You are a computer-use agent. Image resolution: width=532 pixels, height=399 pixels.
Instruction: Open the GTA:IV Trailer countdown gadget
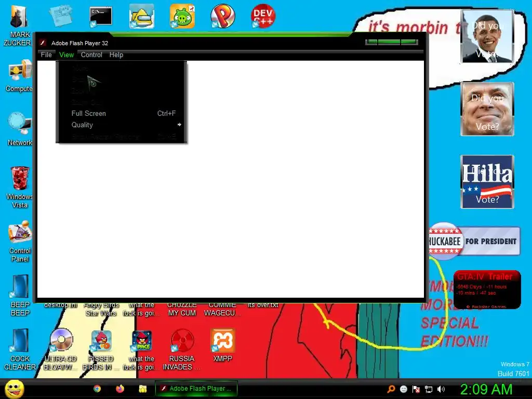pos(487,289)
